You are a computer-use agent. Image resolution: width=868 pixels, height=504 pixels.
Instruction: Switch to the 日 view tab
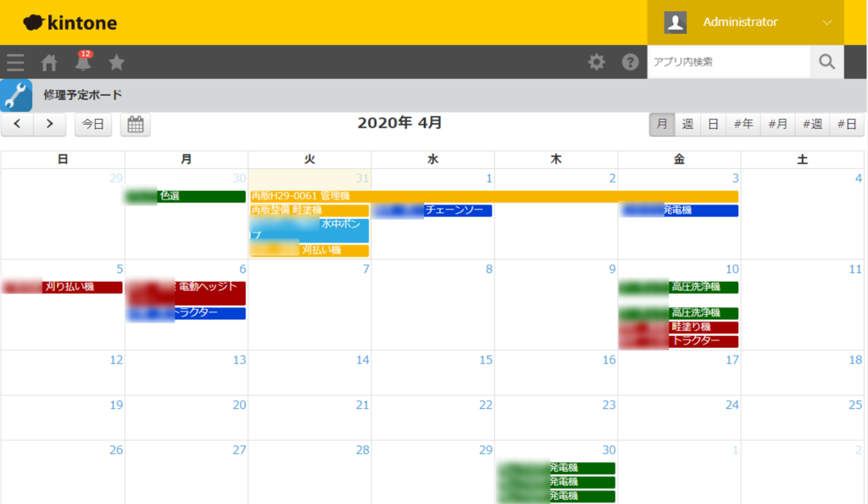[713, 124]
